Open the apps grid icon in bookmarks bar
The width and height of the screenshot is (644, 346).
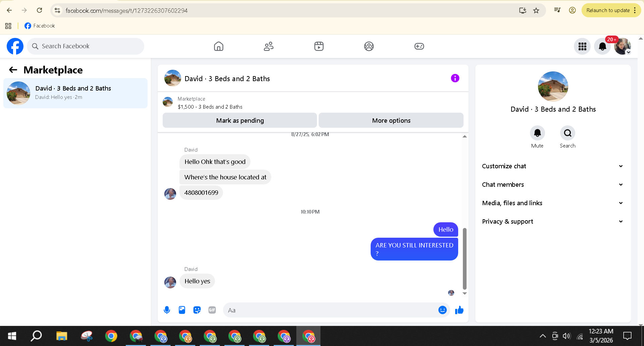point(8,26)
